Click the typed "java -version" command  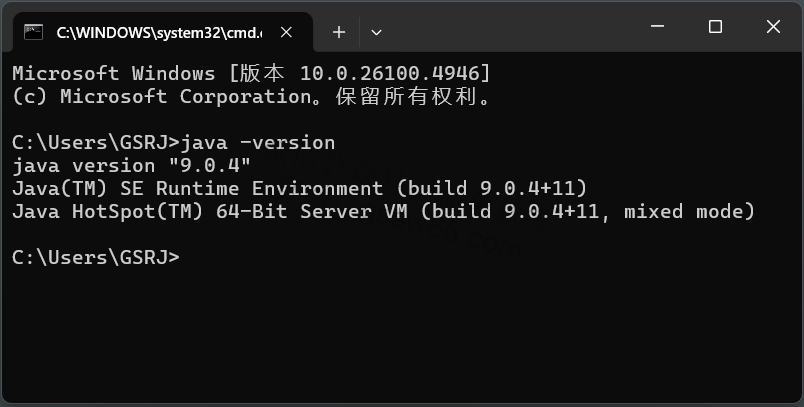point(258,142)
